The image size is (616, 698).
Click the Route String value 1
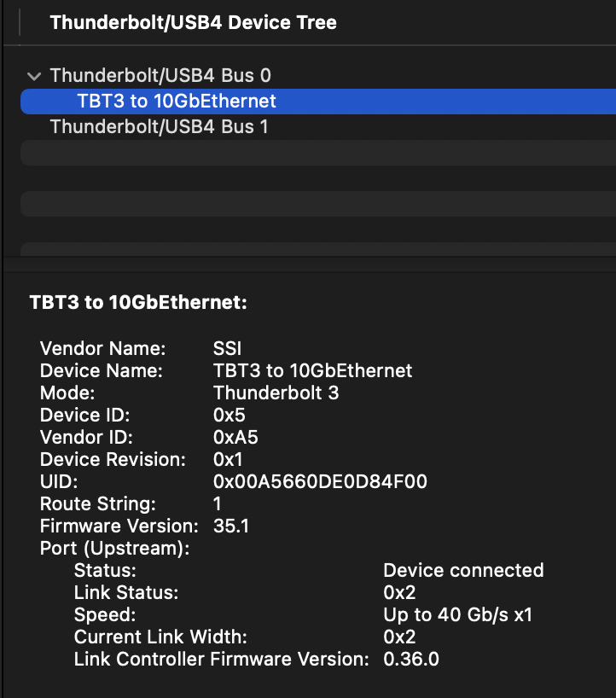click(218, 504)
